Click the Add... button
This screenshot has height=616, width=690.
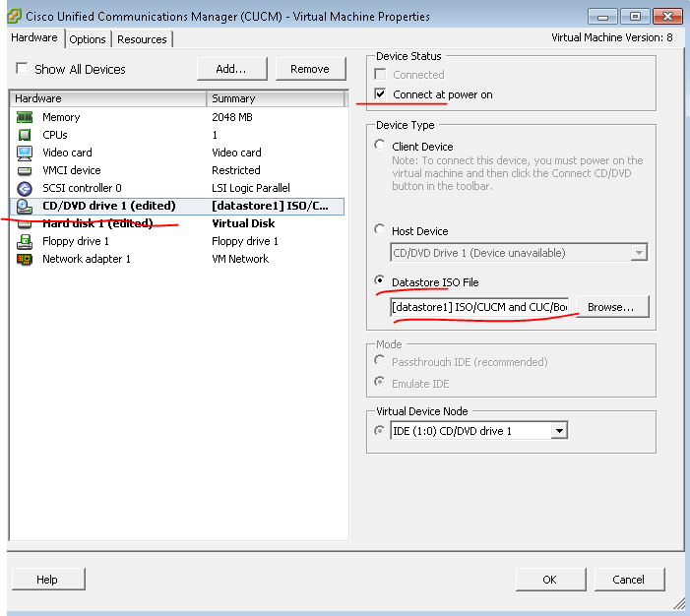pyautogui.click(x=232, y=69)
